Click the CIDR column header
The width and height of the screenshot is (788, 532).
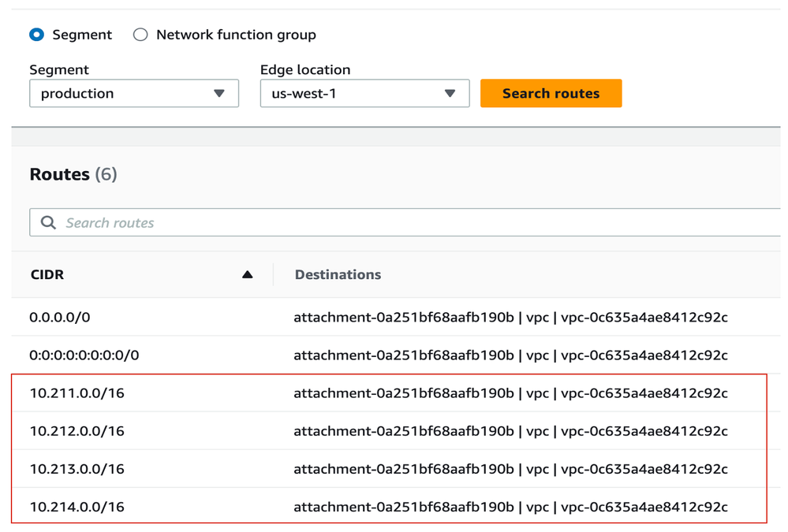(47, 275)
